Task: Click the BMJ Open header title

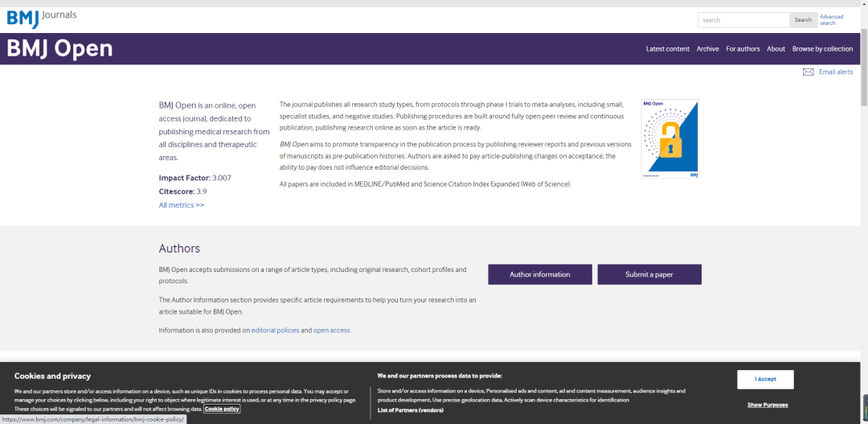Action: pos(59,49)
